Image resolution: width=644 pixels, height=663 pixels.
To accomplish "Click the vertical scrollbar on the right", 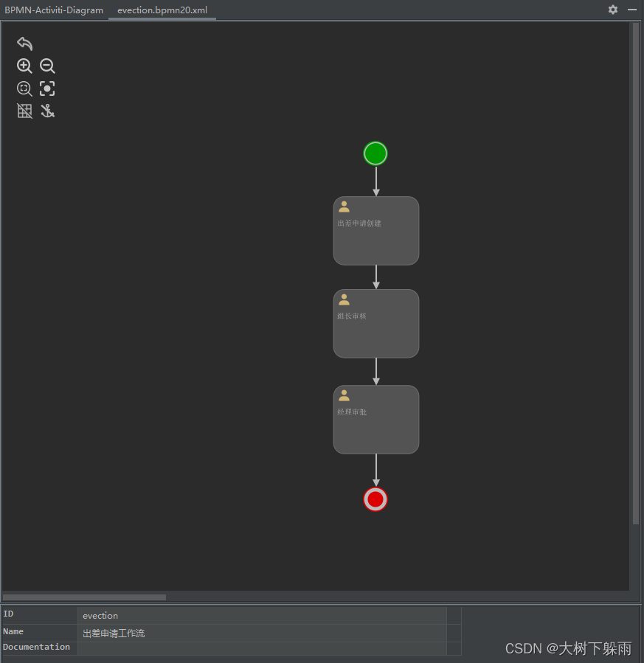I will (636, 274).
